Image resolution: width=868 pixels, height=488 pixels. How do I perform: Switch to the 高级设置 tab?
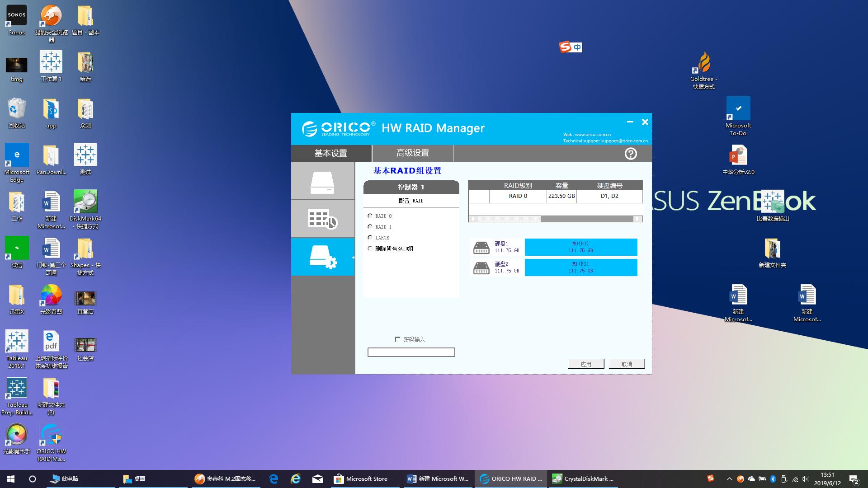412,153
